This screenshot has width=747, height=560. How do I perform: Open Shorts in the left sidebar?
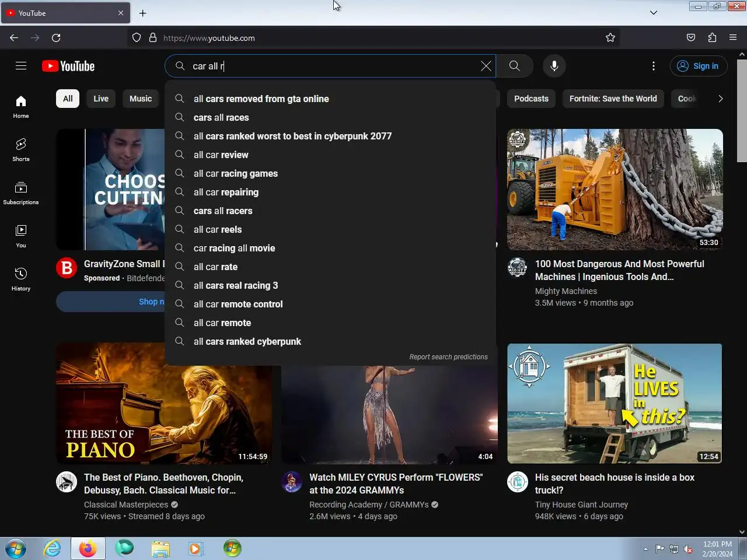coord(21,150)
